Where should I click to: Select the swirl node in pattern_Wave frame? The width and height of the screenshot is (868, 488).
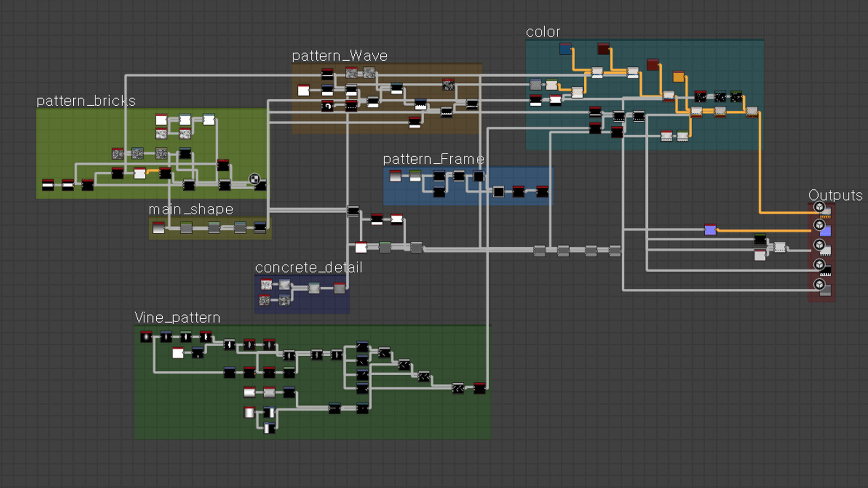coord(327,106)
